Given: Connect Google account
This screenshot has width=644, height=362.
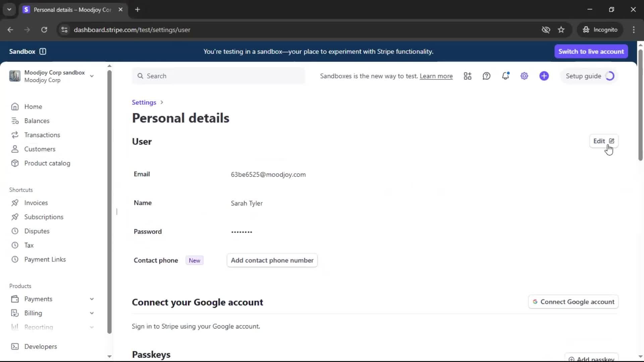Looking at the screenshot, I should 573,302.
